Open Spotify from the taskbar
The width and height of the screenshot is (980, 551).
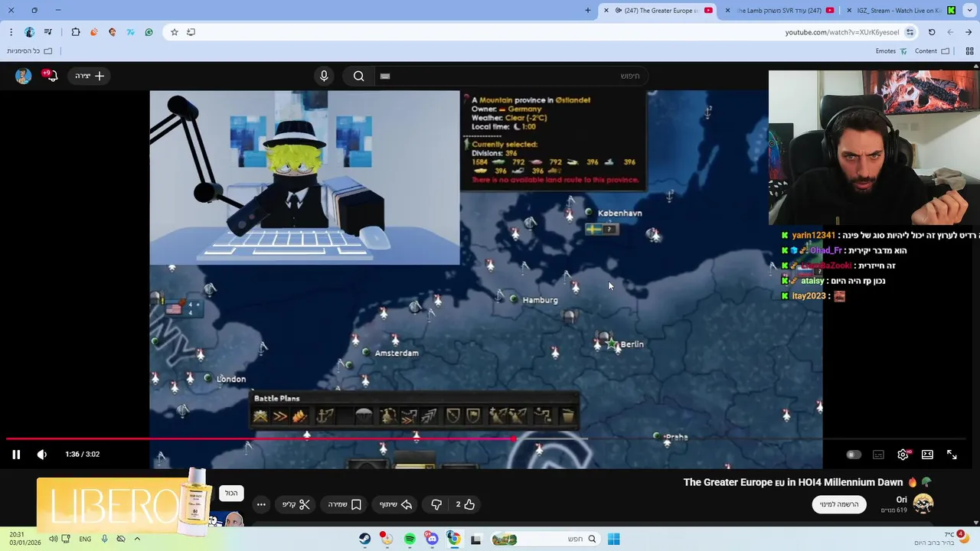(x=410, y=539)
